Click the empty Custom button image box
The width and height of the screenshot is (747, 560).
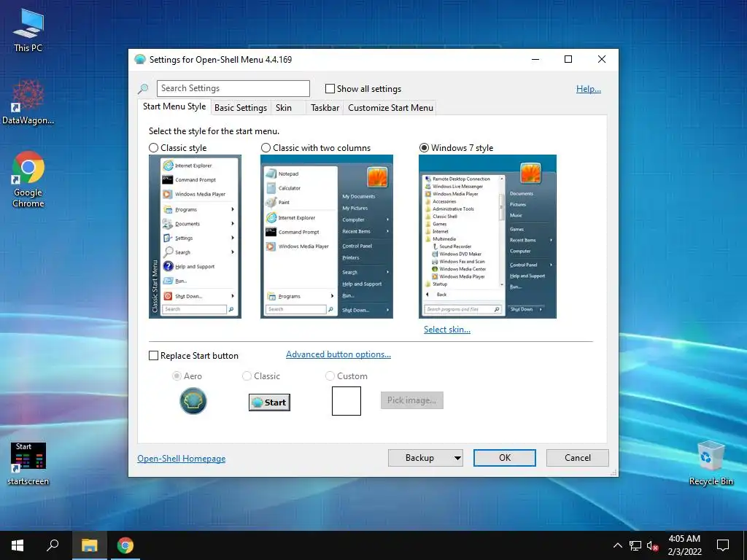tap(347, 401)
